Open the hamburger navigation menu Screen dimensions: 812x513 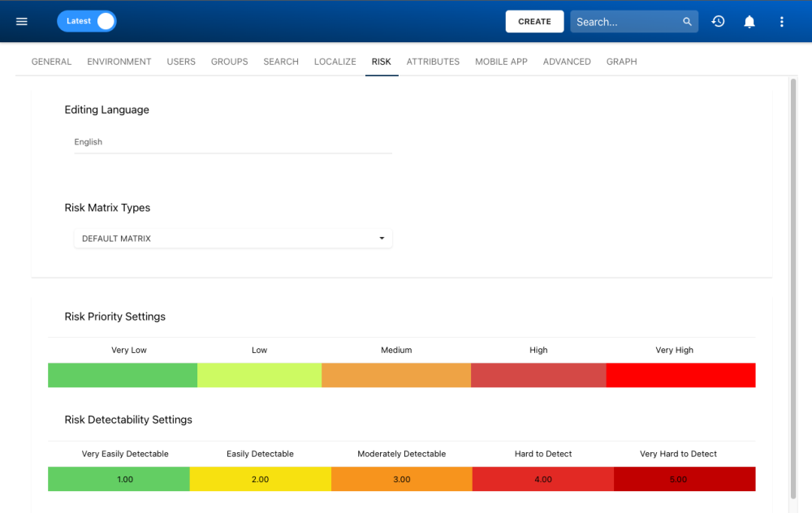click(21, 21)
